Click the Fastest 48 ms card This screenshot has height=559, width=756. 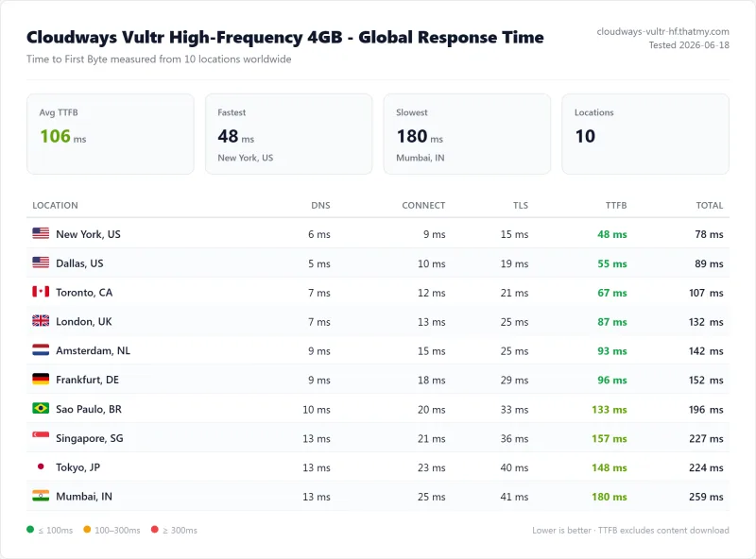(289, 134)
